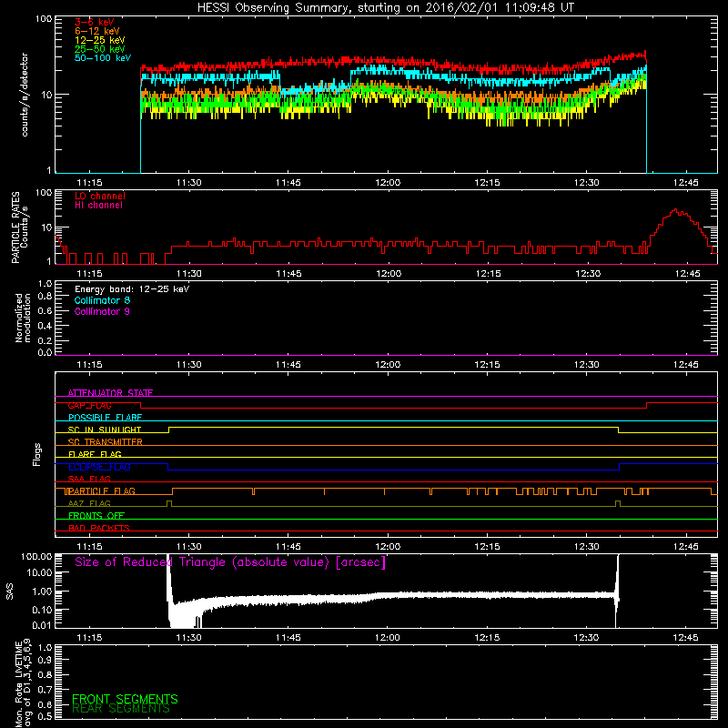
Task: Click the PARTICLE_FLAG label
Action: [x=102, y=491]
